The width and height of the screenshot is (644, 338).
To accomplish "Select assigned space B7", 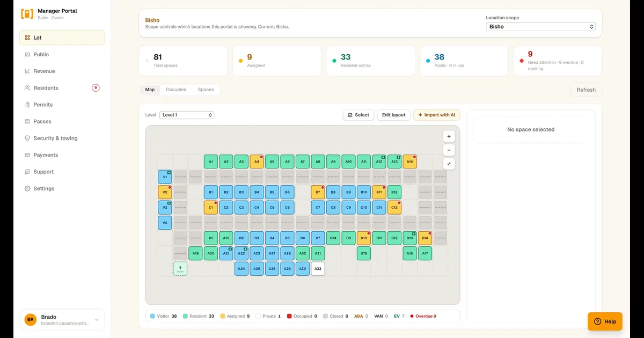I will [x=318, y=192].
